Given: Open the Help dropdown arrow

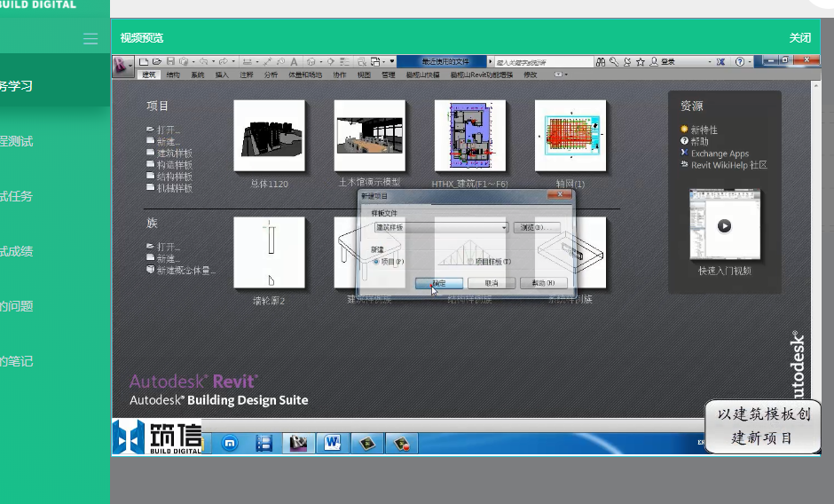Looking at the screenshot, I should tap(750, 62).
